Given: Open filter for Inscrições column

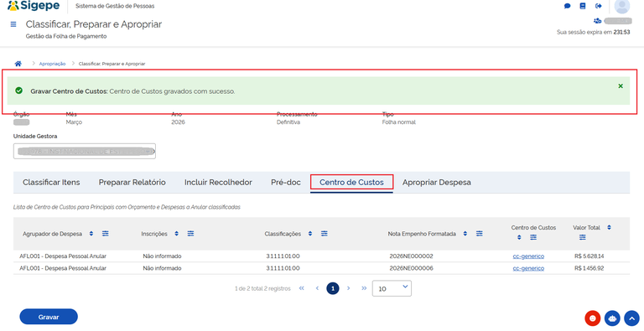Looking at the screenshot, I should point(190,234).
